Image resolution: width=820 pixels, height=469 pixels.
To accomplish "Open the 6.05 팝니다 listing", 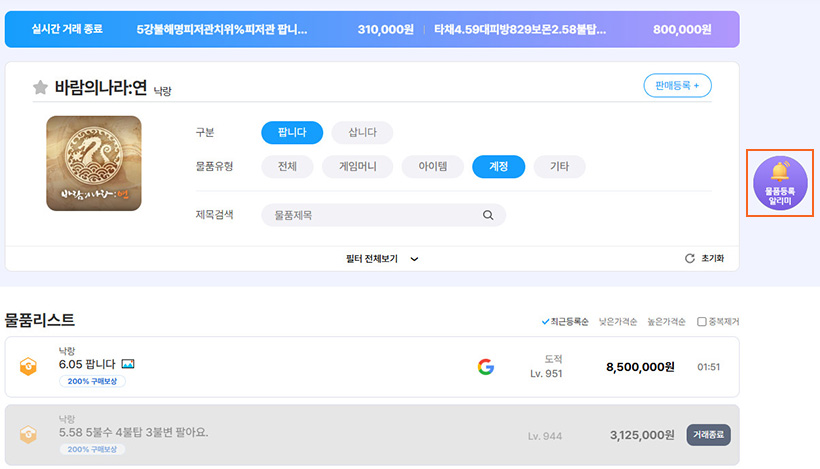I will tap(88, 364).
